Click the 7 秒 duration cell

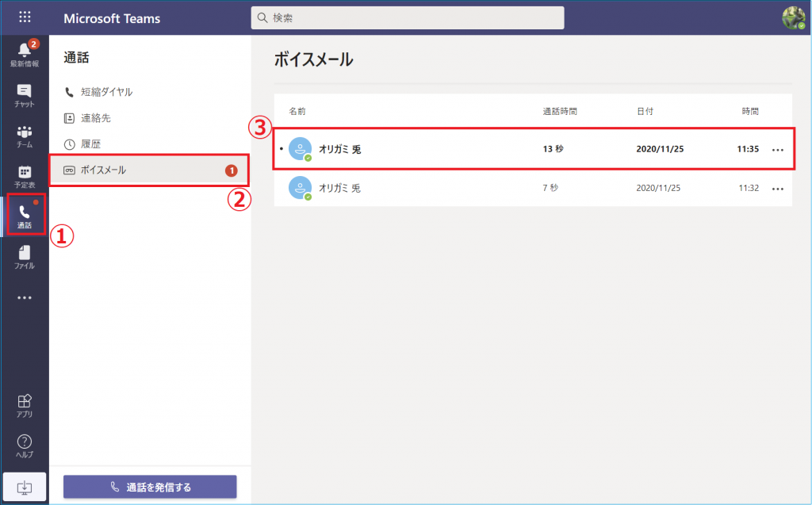pos(550,188)
